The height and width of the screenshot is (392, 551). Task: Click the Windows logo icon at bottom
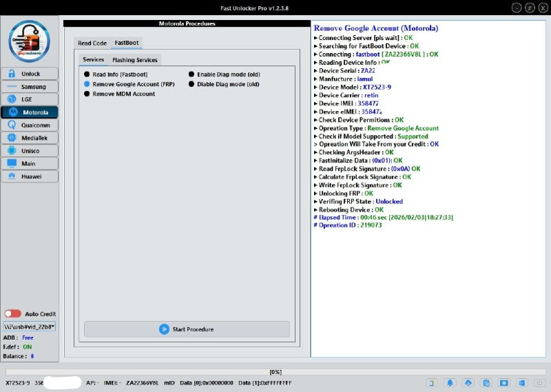(x=521, y=382)
